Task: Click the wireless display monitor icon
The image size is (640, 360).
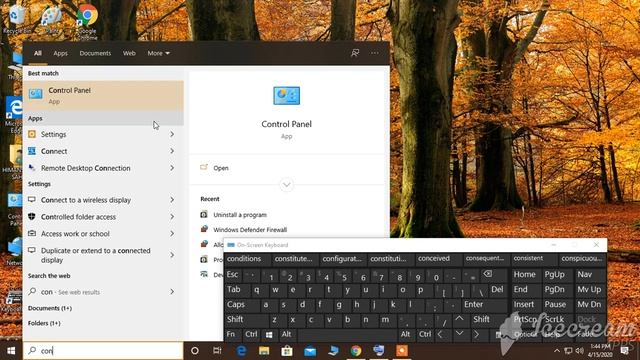Action: click(x=32, y=200)
